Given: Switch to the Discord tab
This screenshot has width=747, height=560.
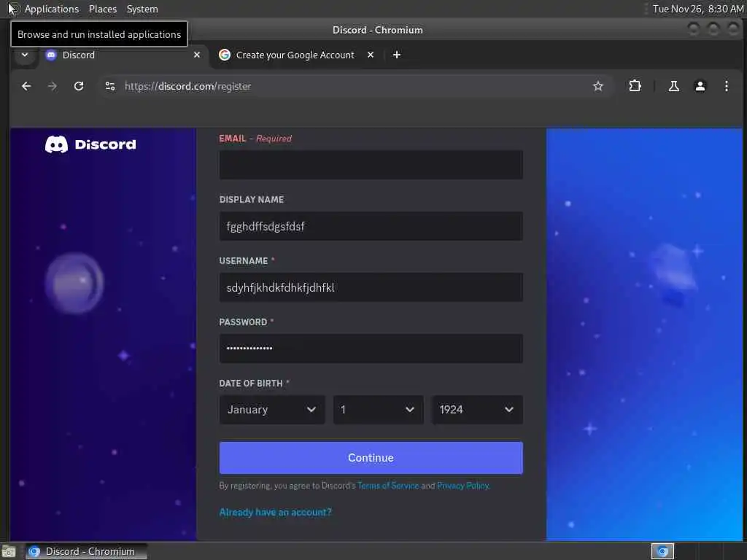Looking at the screenshot, I should coord(123,55).
